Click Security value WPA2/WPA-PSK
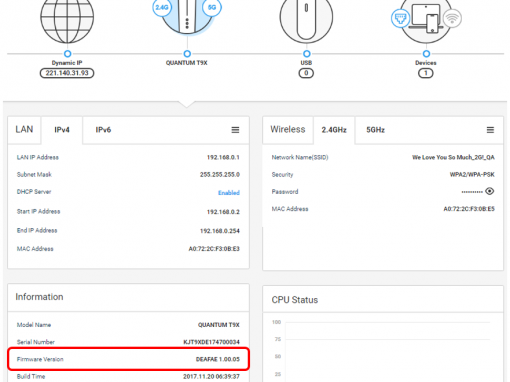510x382 pixels. (472, 175)
